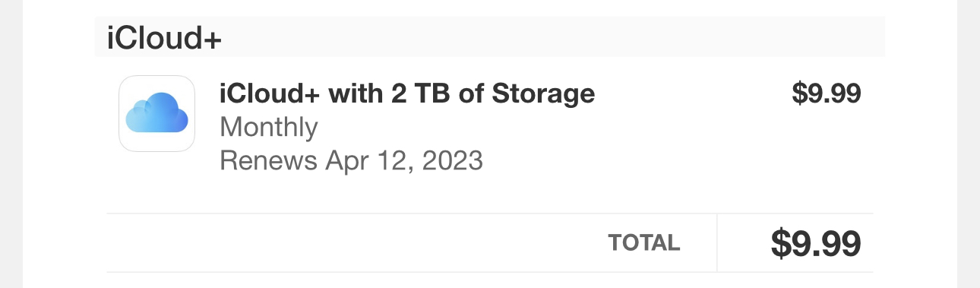
Task: Click the vertical separator beside the TOTAL label
Action: coord(716,242)
